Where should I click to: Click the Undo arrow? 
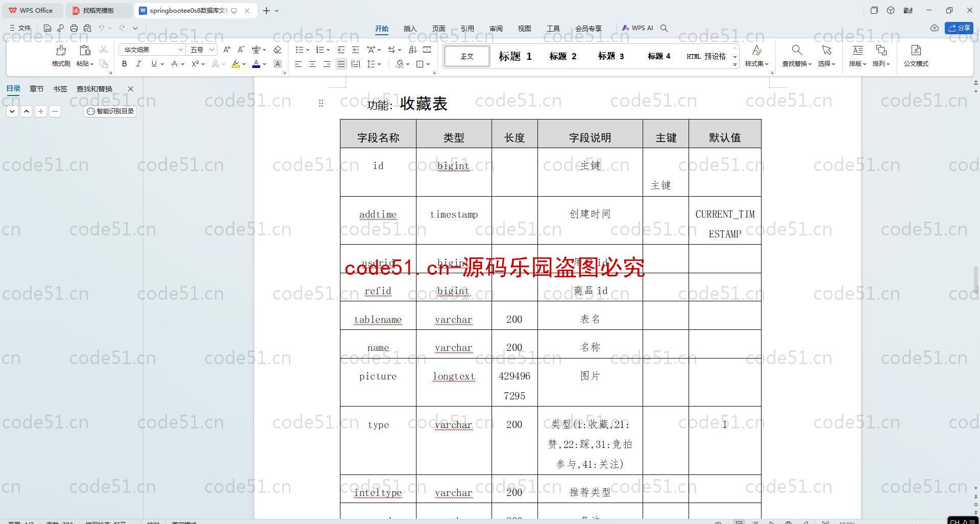pos(102,28)
